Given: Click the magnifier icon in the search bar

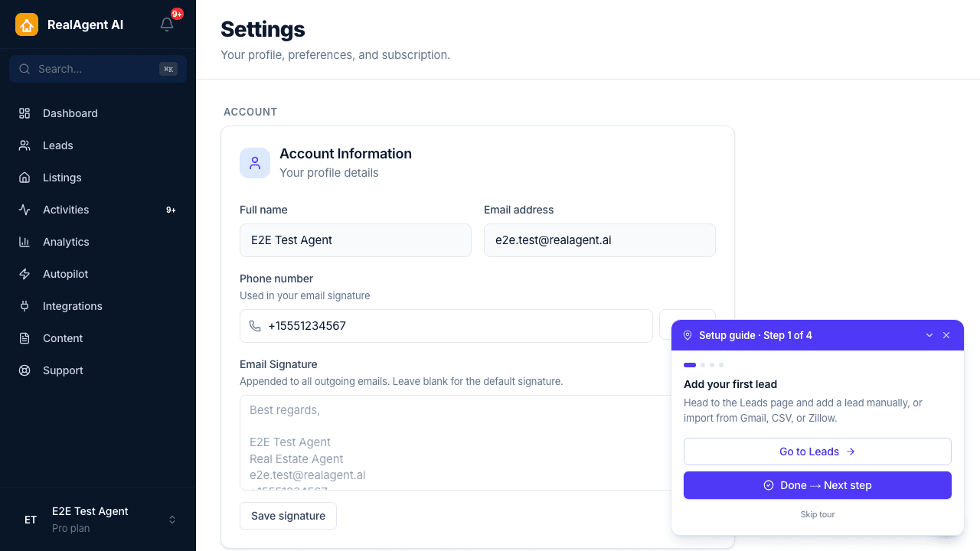Looking at the screenshot, I should pos(24,69).
